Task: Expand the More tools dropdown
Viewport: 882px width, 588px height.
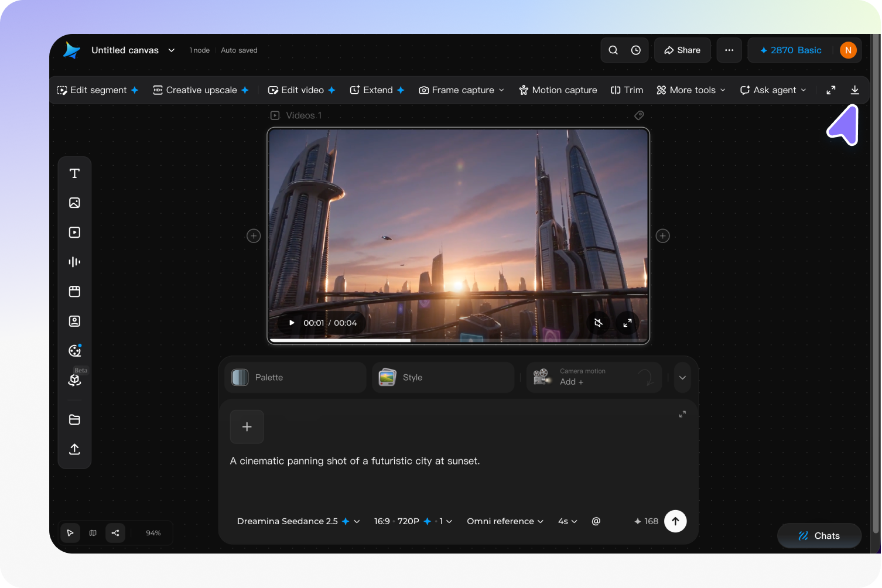Action: (691, 90)
